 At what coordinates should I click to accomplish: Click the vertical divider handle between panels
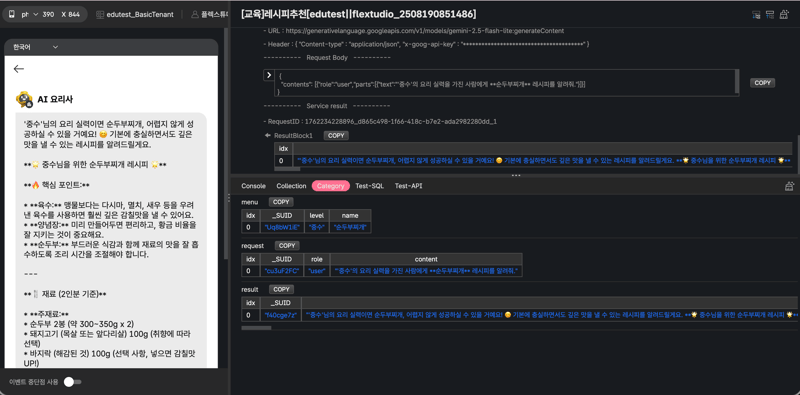coord(229,198)
